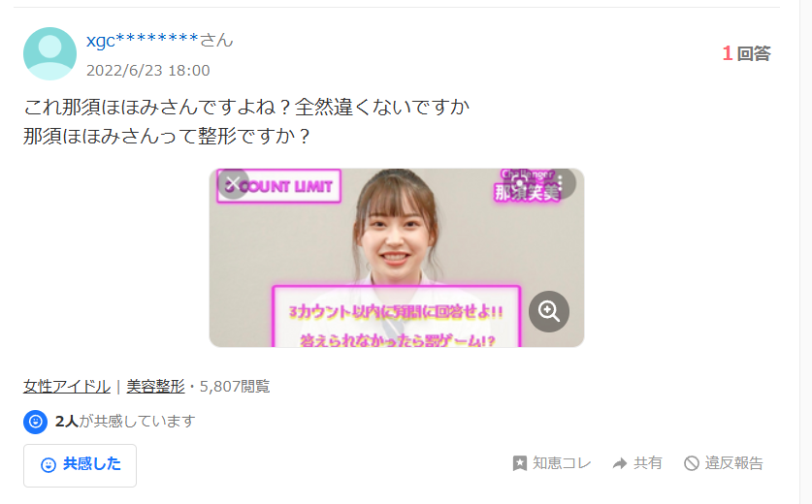Click the 違反報告 prohibition icon

(x=692, y=463)
